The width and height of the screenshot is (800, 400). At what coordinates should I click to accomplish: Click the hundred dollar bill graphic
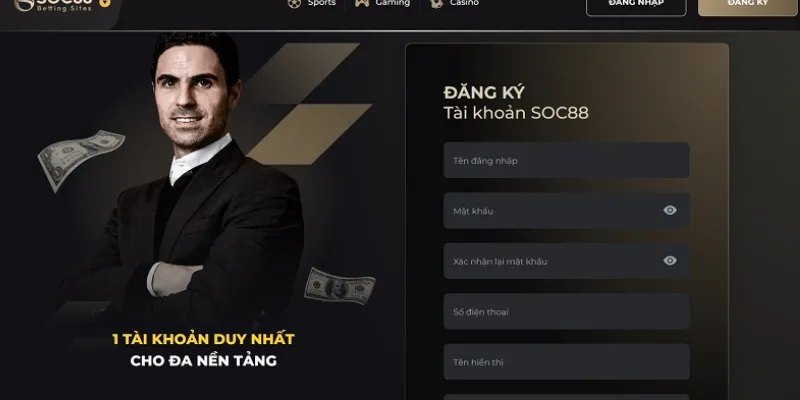coord(340,286)
